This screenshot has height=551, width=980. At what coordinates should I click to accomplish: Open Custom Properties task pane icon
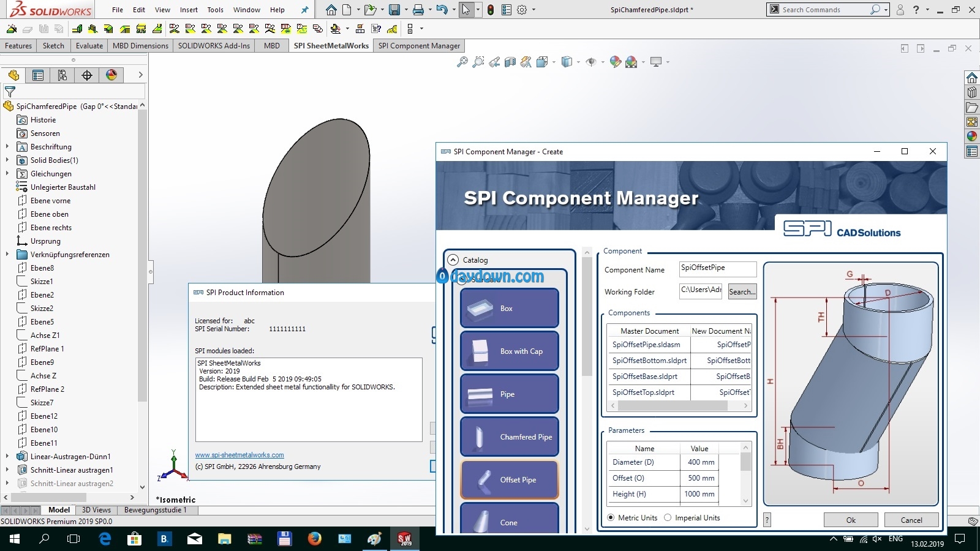click(972, 151)
